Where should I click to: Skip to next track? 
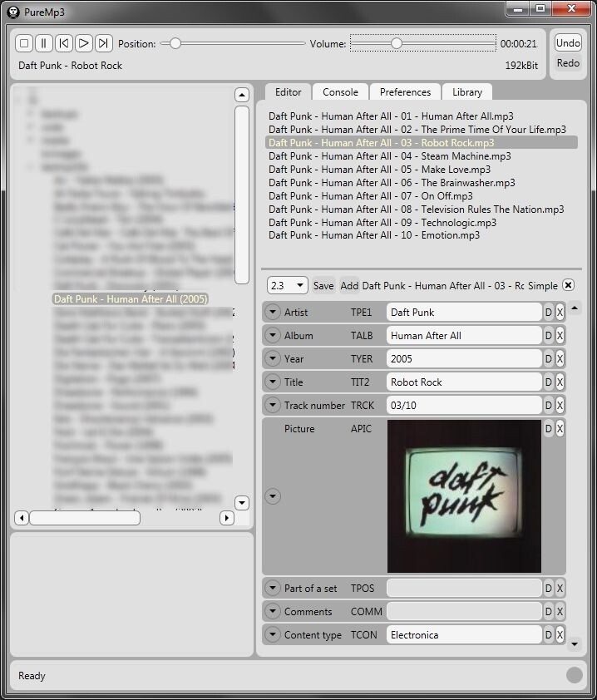coord(104,43)
